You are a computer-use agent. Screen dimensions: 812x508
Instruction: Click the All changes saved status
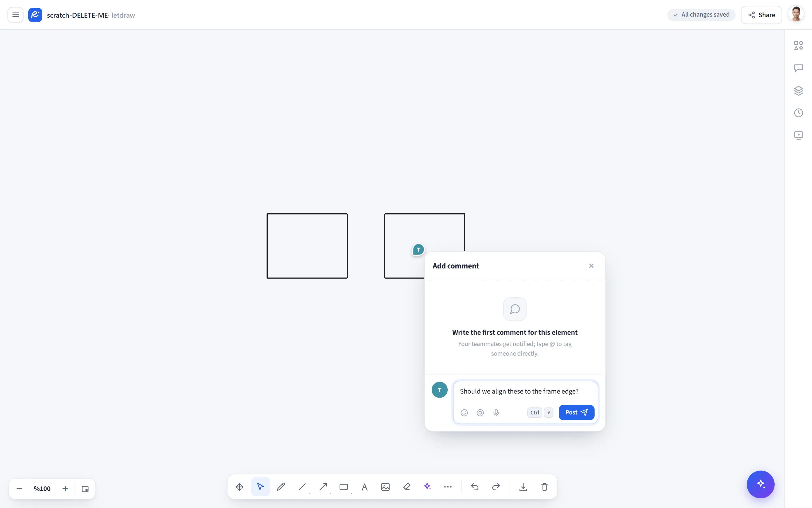701,15
